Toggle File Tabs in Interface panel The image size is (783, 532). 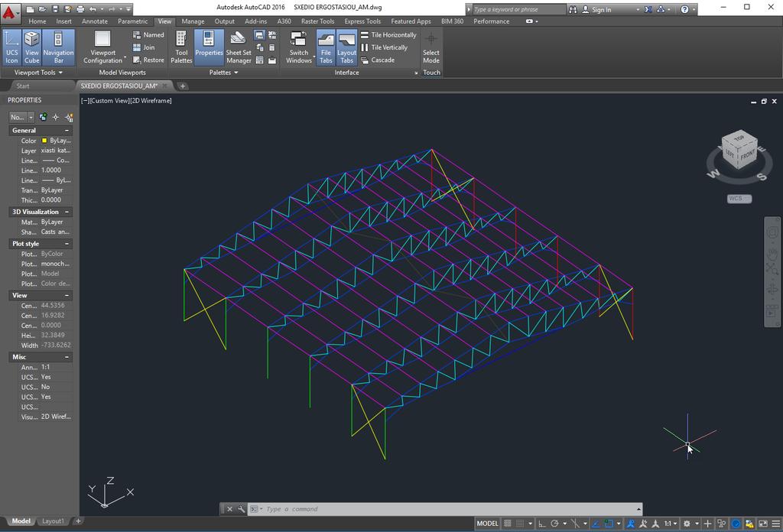[326, 47]
